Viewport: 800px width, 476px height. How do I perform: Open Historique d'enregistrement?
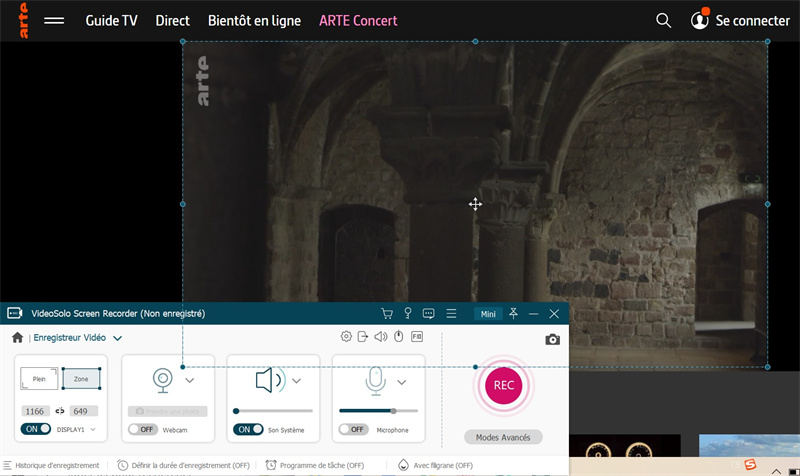pyautogui.click(x=57, y=465)
